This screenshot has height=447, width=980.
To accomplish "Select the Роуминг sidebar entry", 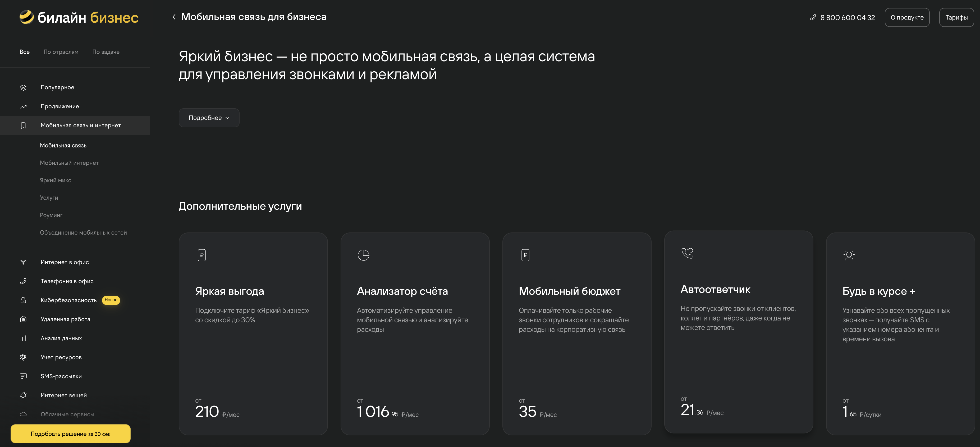I will pos(51,215).
